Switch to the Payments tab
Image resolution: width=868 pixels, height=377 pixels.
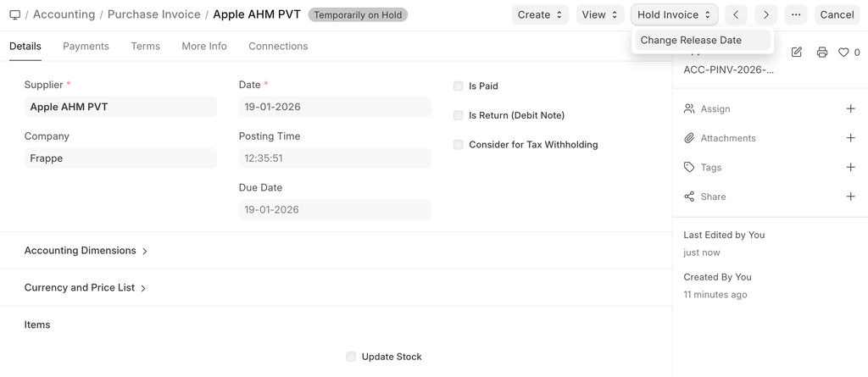pyautogui.click(x=86, y=47)
